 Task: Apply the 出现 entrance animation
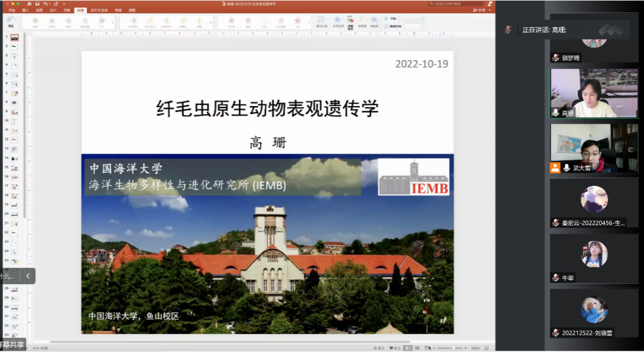click(35, 22)
